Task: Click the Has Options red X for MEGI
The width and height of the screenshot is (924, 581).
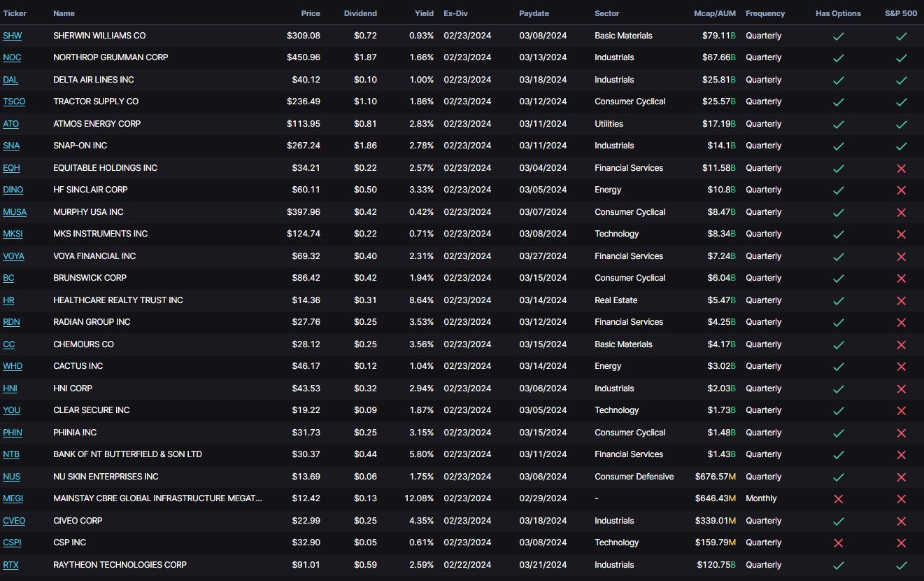Action: [x=839, y=498]
